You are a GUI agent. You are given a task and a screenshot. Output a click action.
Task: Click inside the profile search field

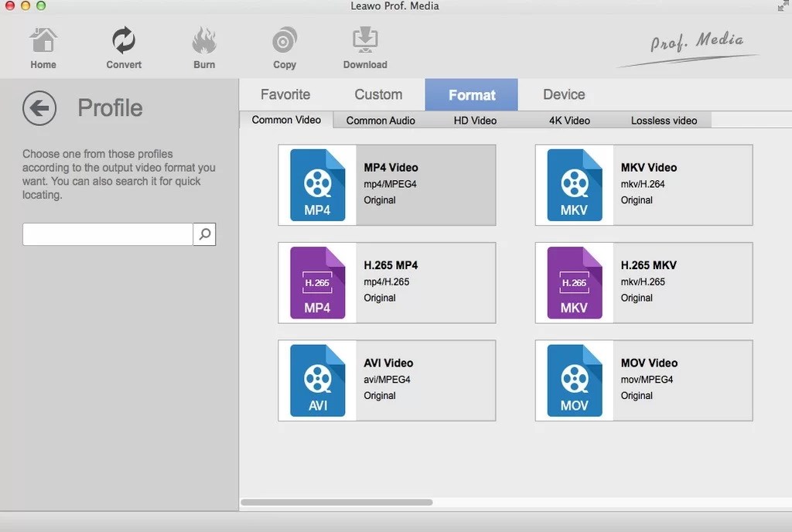108,234
